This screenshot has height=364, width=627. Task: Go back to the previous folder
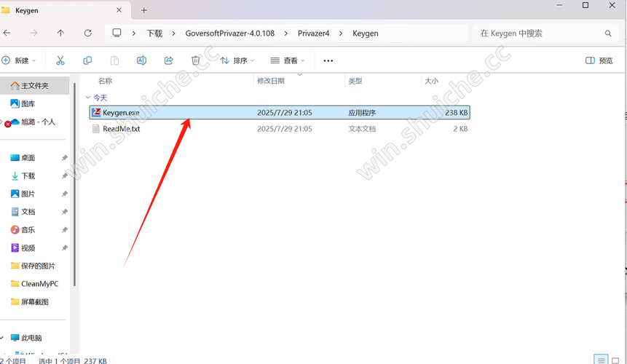pos(7,33)
